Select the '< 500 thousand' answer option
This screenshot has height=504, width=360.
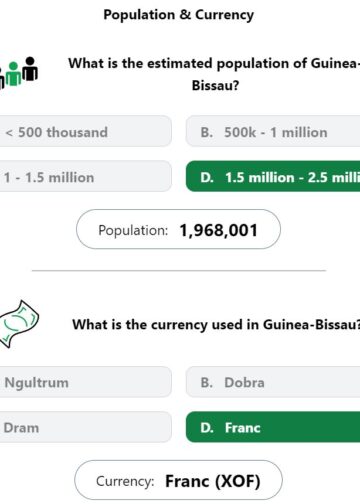(x=86, y=131)
